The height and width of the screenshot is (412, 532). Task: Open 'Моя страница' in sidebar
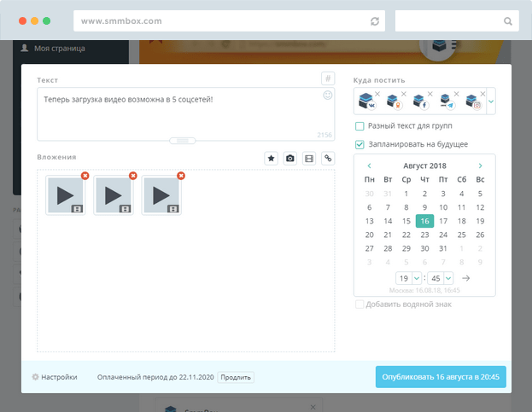(58, 49)
